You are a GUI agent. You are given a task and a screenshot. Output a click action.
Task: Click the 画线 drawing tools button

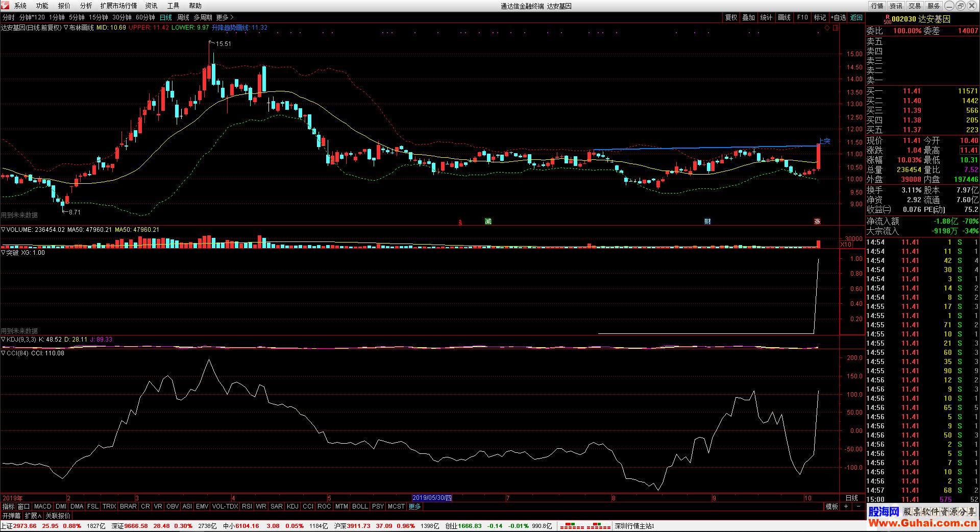click(x=784, y=17)
